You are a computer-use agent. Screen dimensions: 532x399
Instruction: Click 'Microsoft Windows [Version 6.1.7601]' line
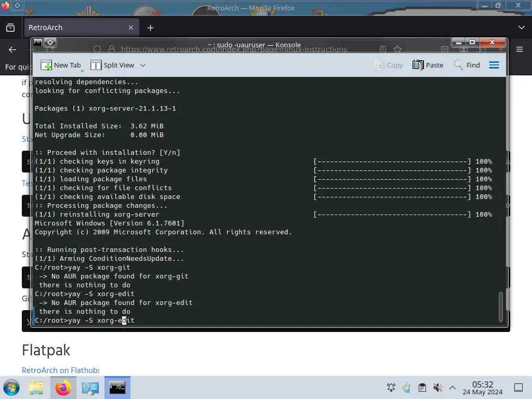tap(109, 223)
